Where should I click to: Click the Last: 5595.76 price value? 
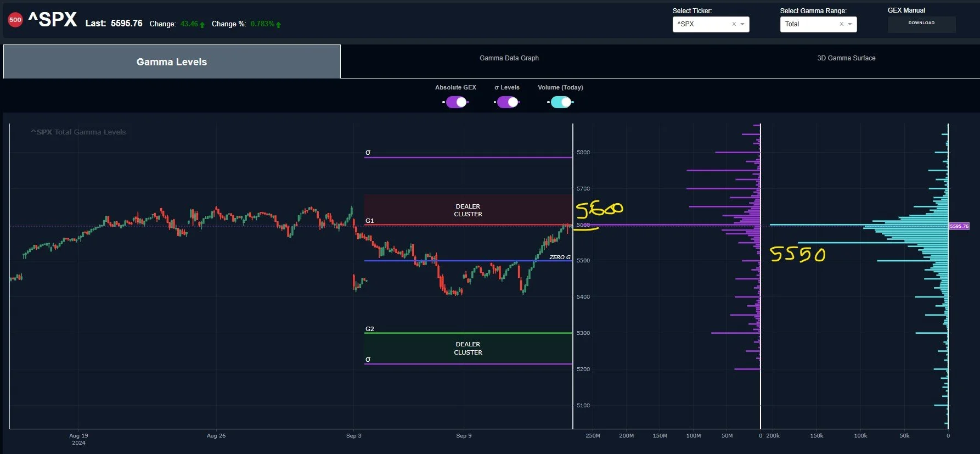(126, 23)
